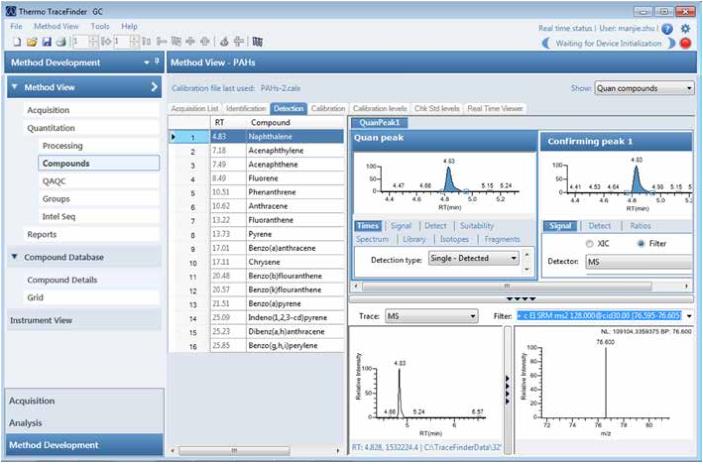Collapse the Compound Database section
Viewport: 703px width, 469px height.
(x=15, y=257)
